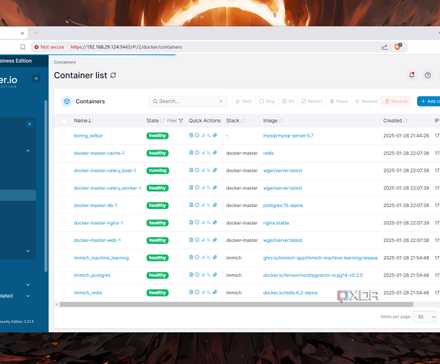This screenshot has width=440, height=364.
Task: Click the Restart button
Action: (312, 101)
